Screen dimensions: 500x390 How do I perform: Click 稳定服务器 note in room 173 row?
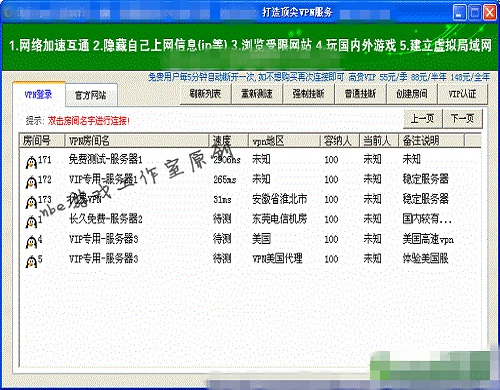(x=425, y=199)
